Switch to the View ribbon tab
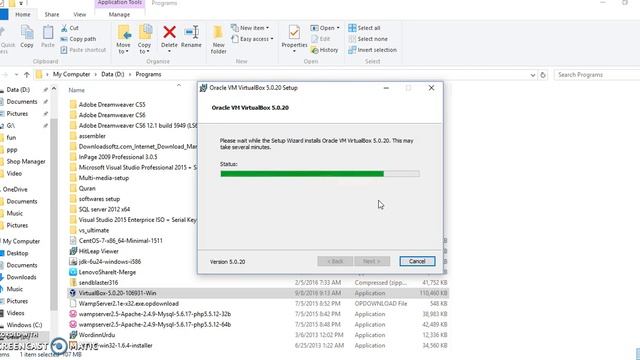 pos(80,15)
